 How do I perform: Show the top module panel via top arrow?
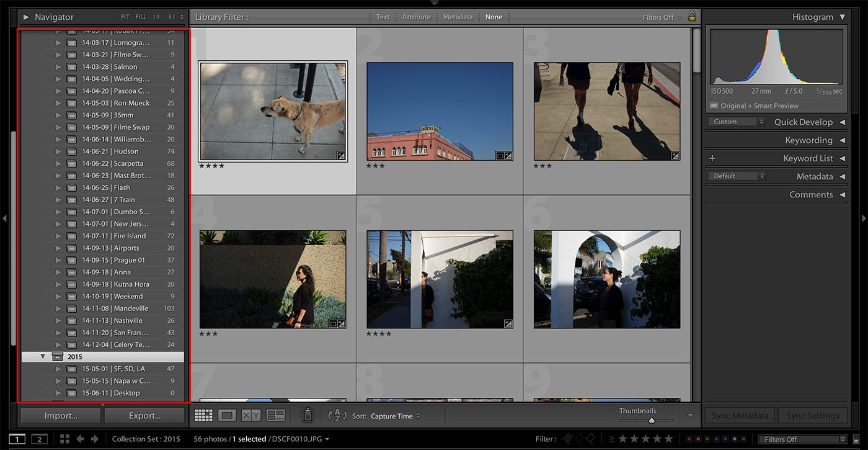[x=434, y=2]
